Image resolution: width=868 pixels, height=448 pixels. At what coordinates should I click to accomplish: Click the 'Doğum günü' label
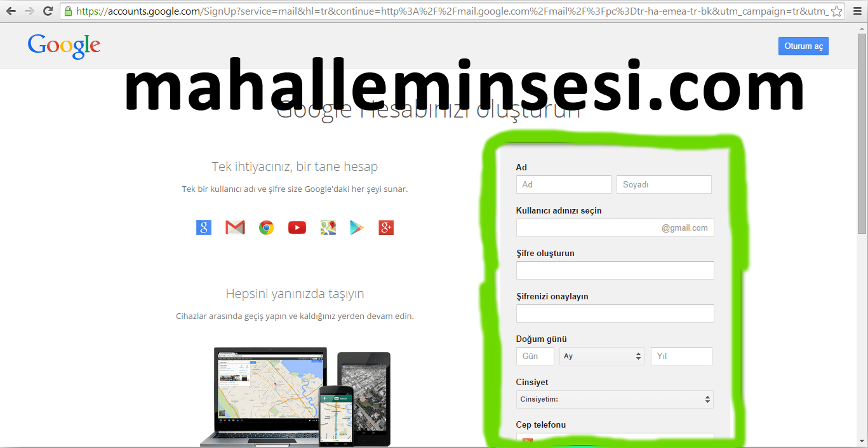coord(542,339)
